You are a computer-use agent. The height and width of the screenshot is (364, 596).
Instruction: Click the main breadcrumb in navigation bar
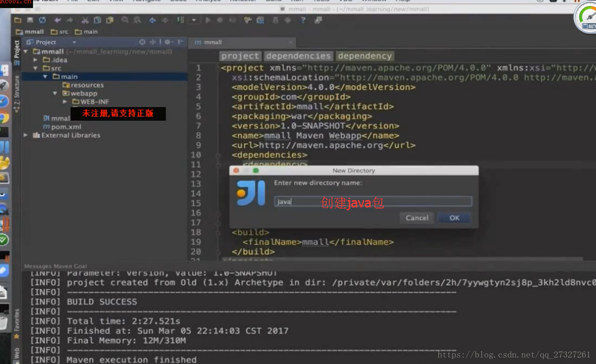pos(86,32)
